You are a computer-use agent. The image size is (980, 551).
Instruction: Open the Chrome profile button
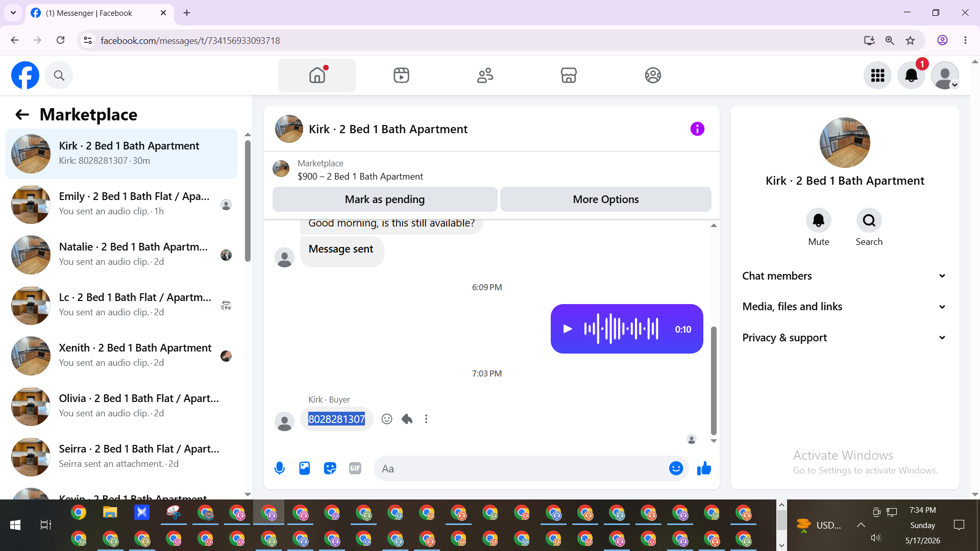(942, 40)
